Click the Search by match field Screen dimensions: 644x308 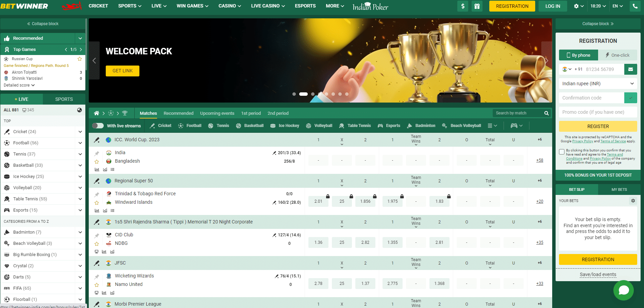[518, 113]
